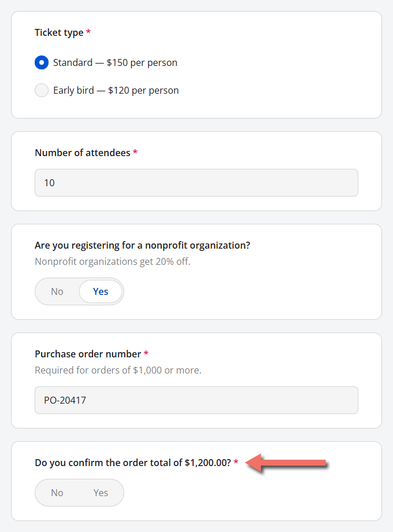Click the "Purchase order number" label

[88, 354]
